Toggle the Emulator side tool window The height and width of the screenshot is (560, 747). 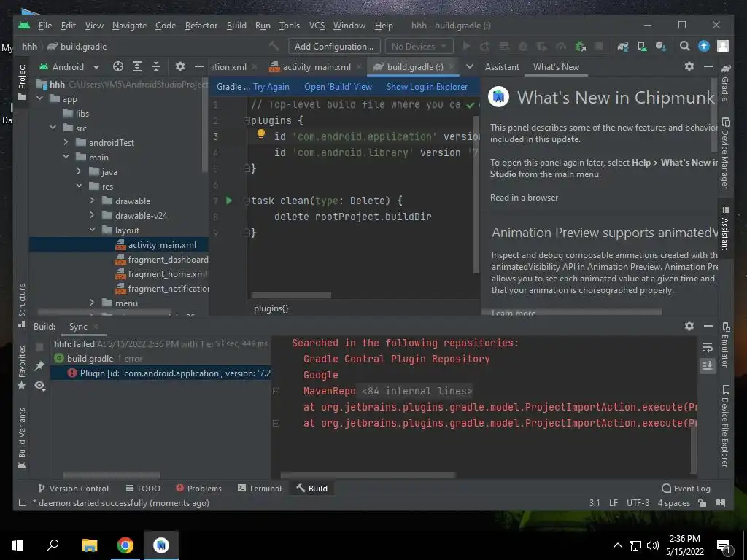(725, 345)
